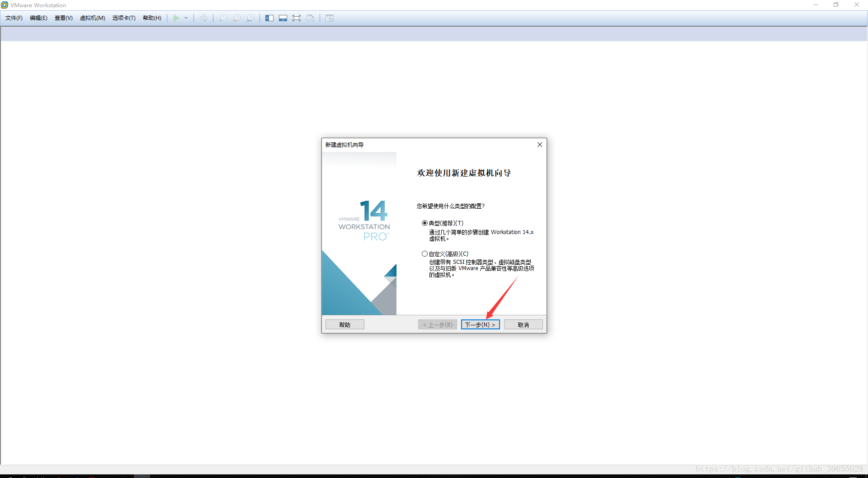The height and width of the screenshot is (478, 868).
Task: Click the VMware Workstation title bar icon
Action: pyautogui.click(x=5, y=5)
